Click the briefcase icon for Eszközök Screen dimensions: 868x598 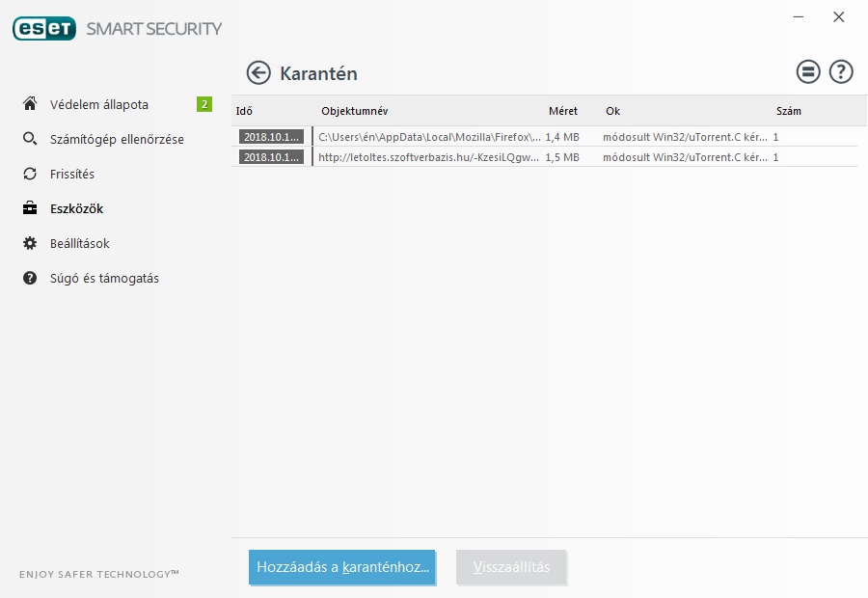(x=30, y=208)
